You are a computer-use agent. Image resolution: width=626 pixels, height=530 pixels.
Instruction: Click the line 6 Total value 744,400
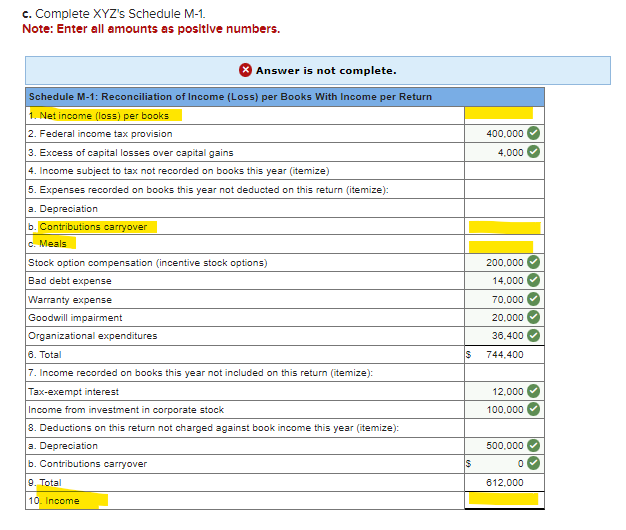[x=505, y=354]
